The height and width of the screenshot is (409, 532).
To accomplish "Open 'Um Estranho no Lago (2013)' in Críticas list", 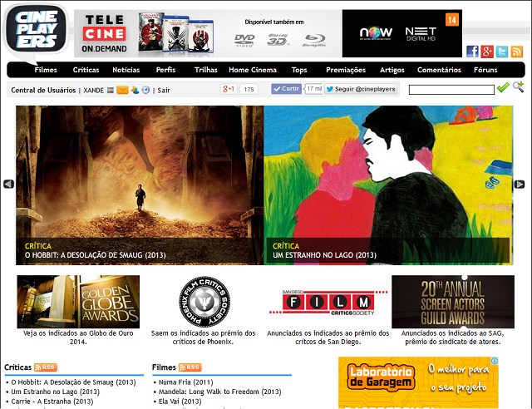I will 56,392.
